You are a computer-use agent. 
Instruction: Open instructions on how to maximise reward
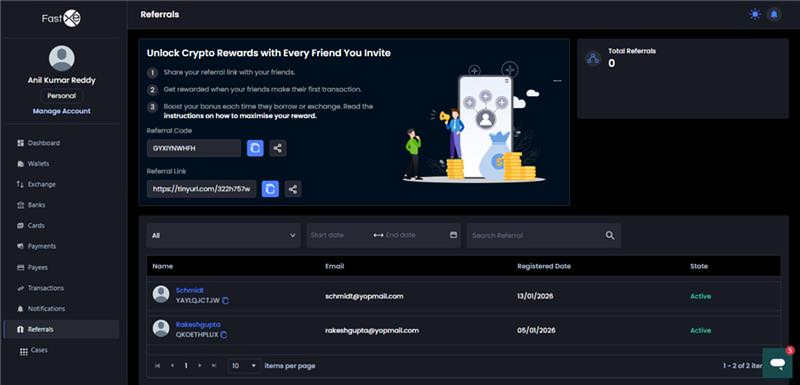240,116
